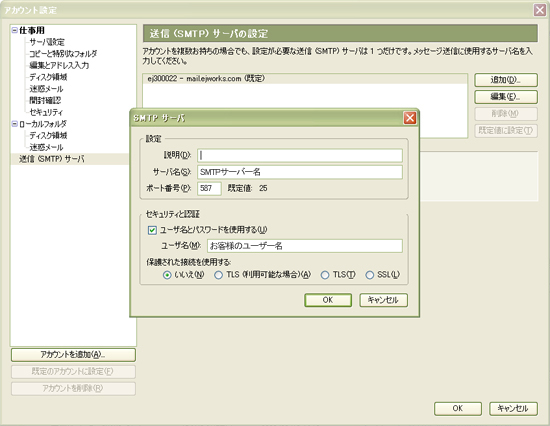Uncheck ユーザ名とパスワードを使用する checkbox

coord(152,230)
